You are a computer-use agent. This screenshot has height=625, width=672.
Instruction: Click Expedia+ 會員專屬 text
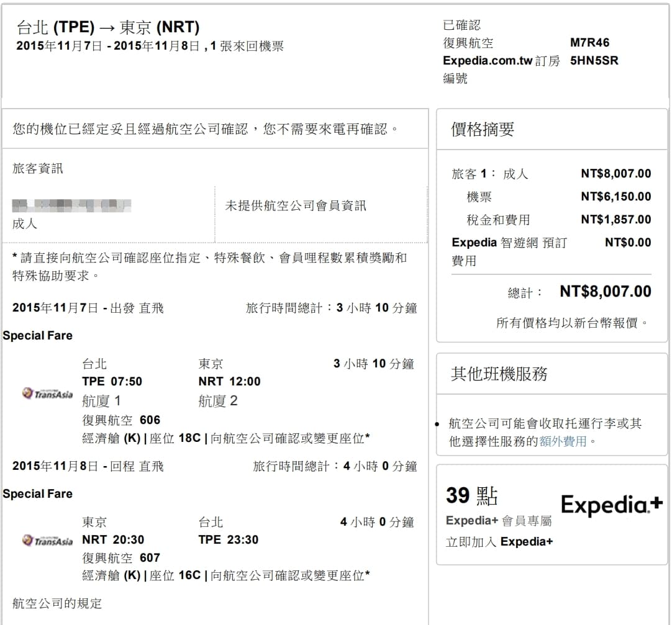click(499, 521)
